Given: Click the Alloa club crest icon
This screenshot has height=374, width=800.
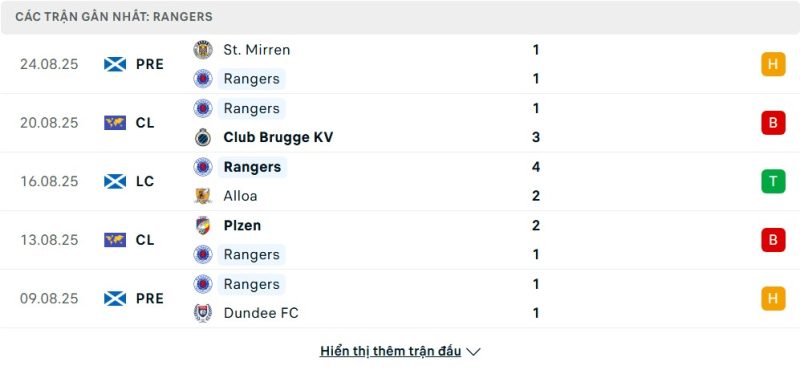Looking at the screenshot, I should [203, 196].
